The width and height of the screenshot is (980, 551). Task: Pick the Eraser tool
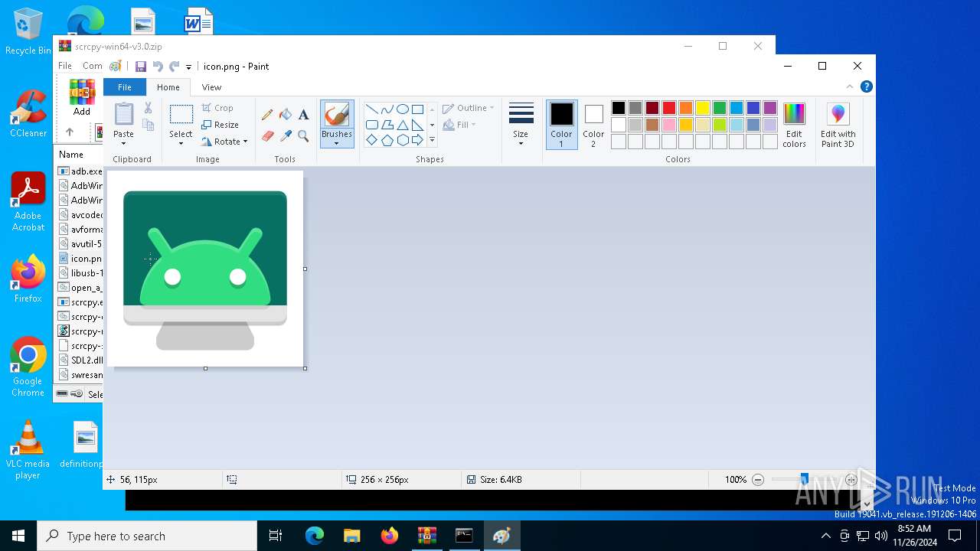point(267,136)
